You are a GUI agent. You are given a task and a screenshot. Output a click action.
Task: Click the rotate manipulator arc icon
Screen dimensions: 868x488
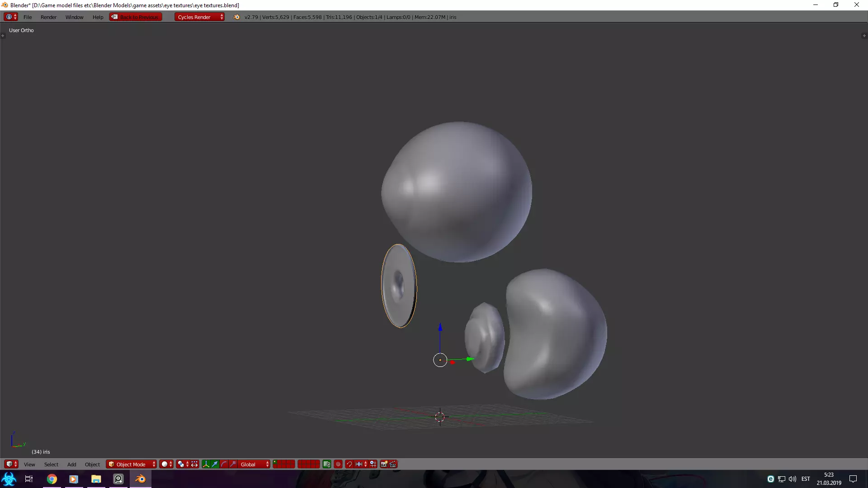pos(224,464)
